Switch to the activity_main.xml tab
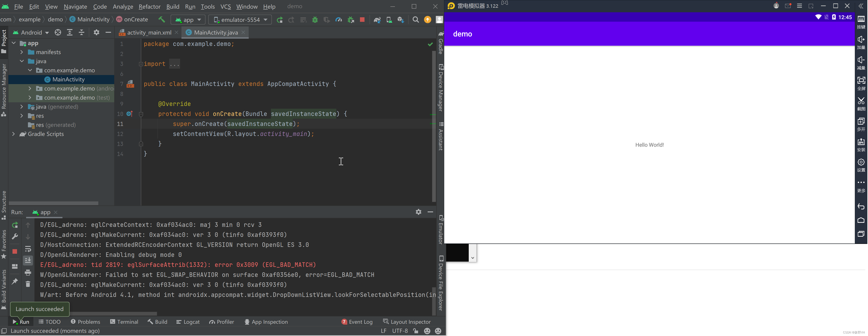868x336 pixels. coord(149,32)
